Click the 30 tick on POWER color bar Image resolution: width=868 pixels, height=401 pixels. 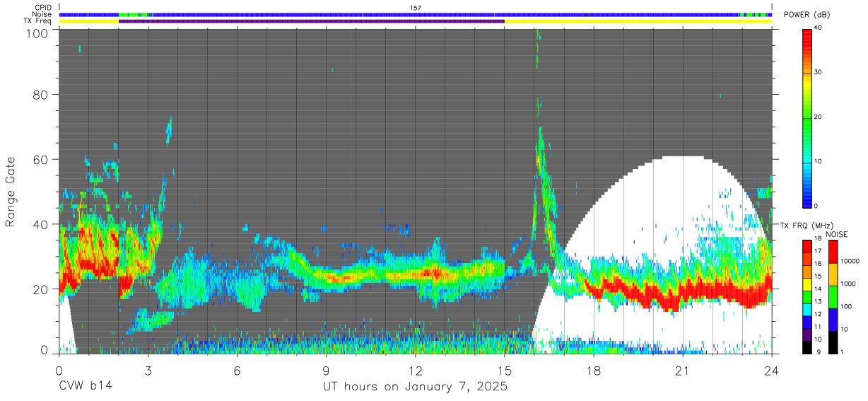tap(819, 72)
